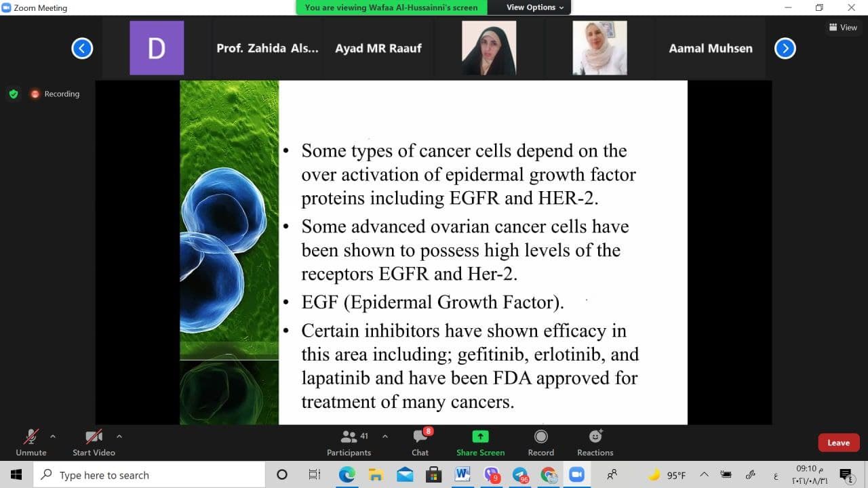Click the green encryption shield icon
Image resolution: width=868 pixels, height=488 pixels.
(x=14, y=94)
